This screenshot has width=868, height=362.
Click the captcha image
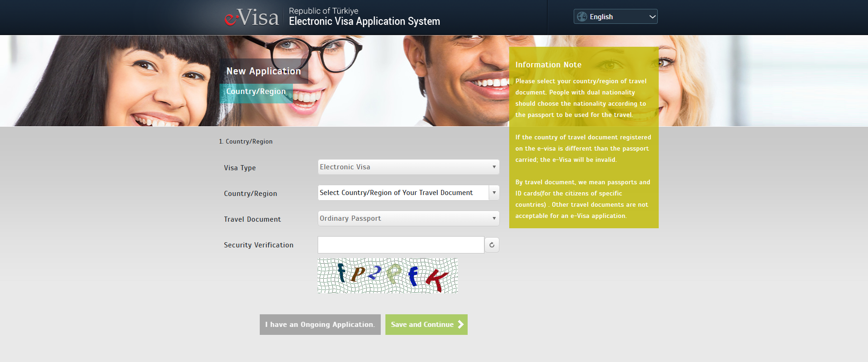(x=387, y=275)
